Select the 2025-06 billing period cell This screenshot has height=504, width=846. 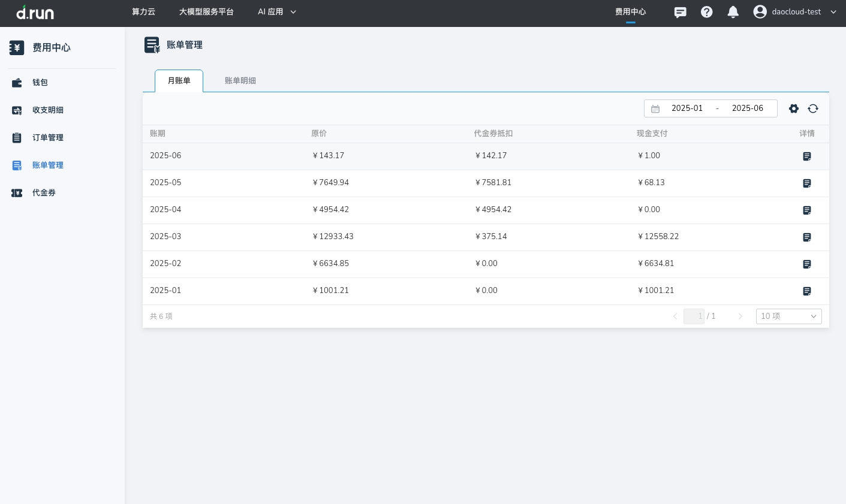(165, 156)
